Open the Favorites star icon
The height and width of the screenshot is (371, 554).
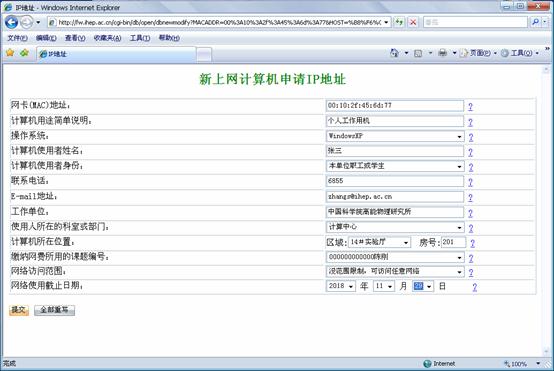click(10, 53)
